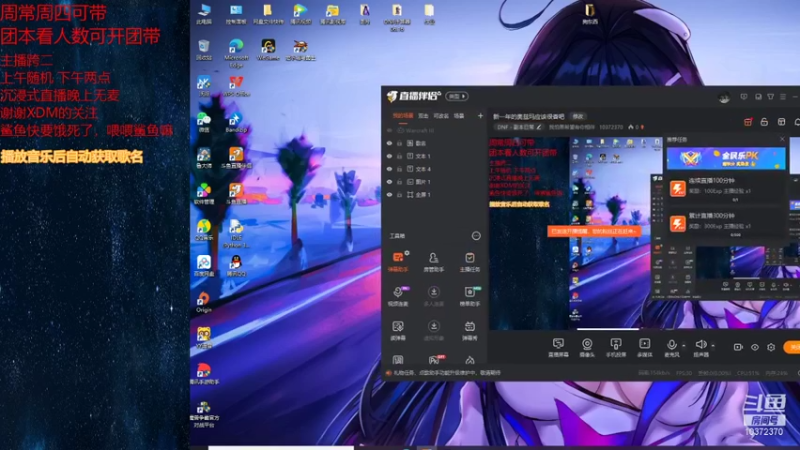Toggle visibility of the 图片 1 source
The image size is (800, 450).
tap(389, 182)
